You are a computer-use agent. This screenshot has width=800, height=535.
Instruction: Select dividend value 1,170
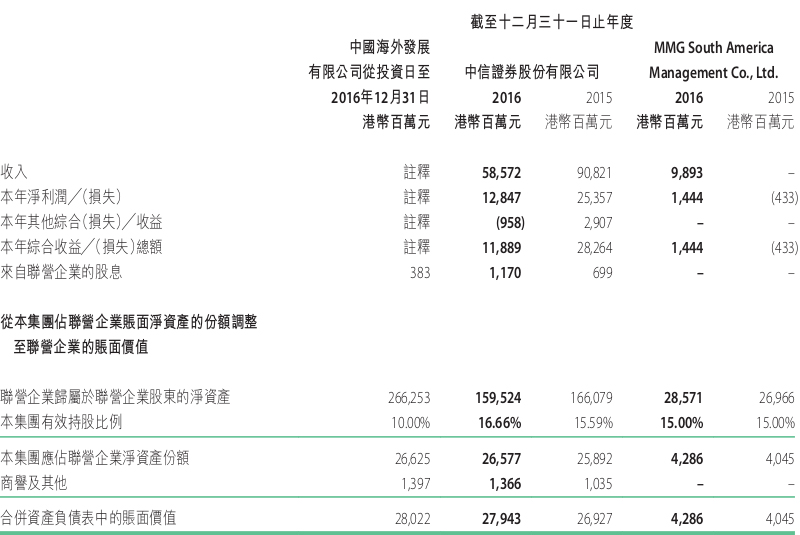[x=505, y=273]
